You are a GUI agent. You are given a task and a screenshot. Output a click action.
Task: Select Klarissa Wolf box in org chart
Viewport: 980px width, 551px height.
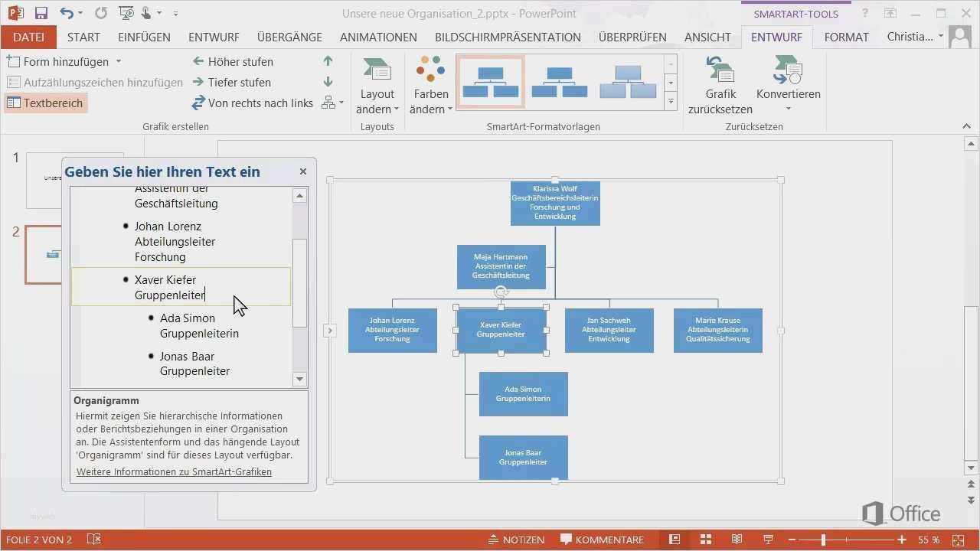pyautogui.click(x=555, y=203)
